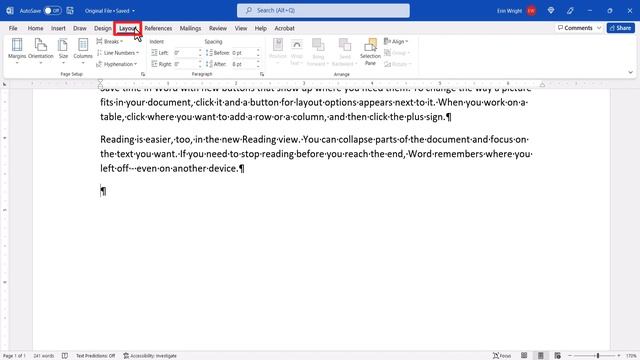Click the tab selector at ruler corner
Screen dimensions: 640x360
click(4, 84)
